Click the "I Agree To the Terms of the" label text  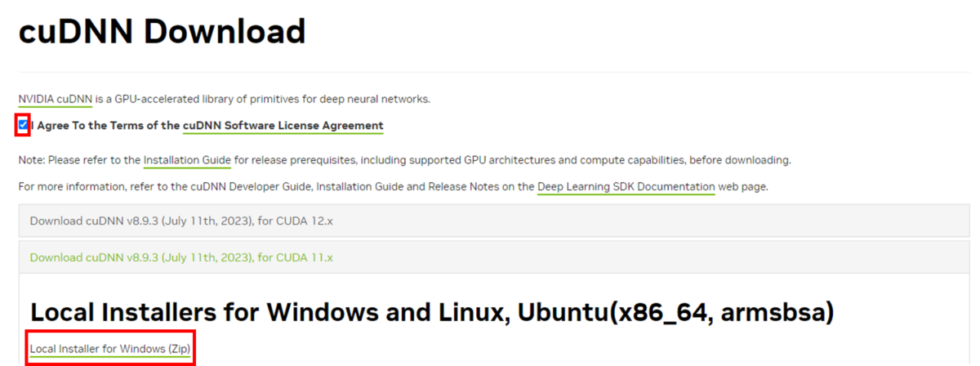click(106, 126)
